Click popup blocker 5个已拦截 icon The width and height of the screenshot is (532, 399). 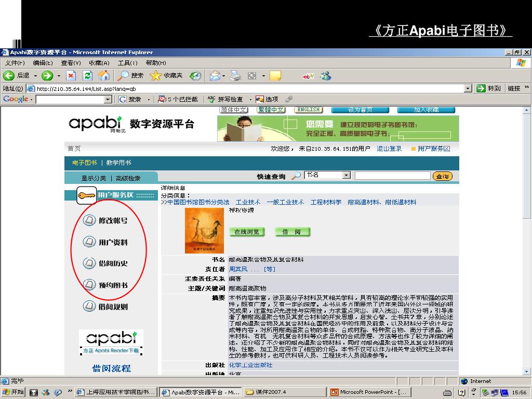pos(162,99)
